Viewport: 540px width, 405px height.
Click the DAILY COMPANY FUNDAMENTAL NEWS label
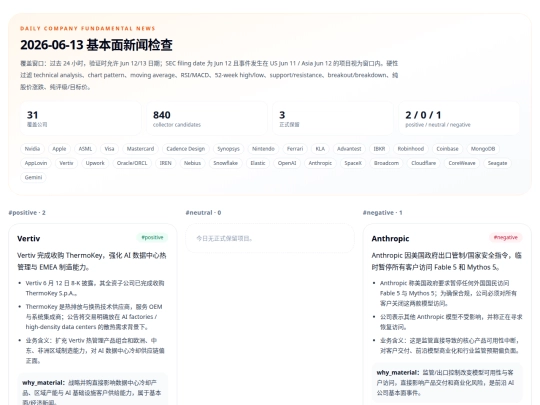(x=87, y=28)
